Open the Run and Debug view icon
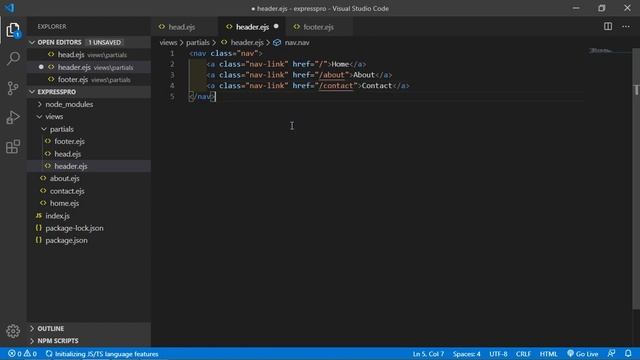640x360 pixels. point(13,117)
